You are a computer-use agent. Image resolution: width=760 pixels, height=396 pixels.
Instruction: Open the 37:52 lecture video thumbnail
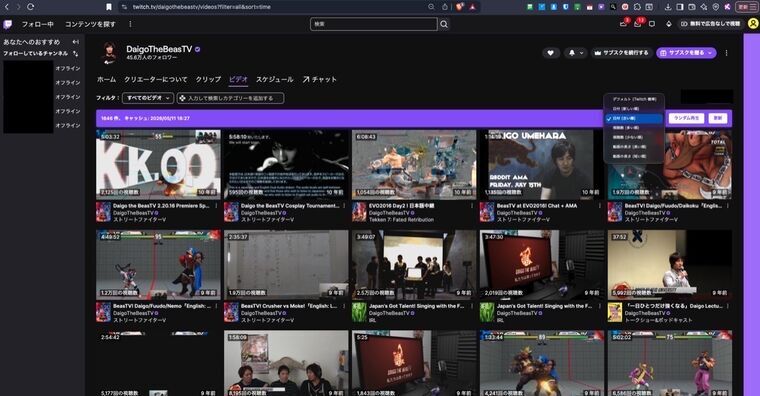(x=670, y=265)
